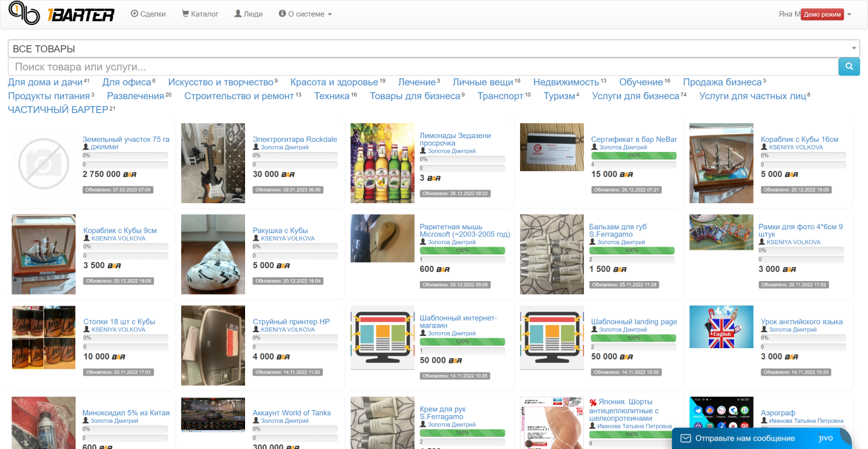Open the user account dropdown caret
The height and width of the screenshot is (449, 868).
point(849,15)
